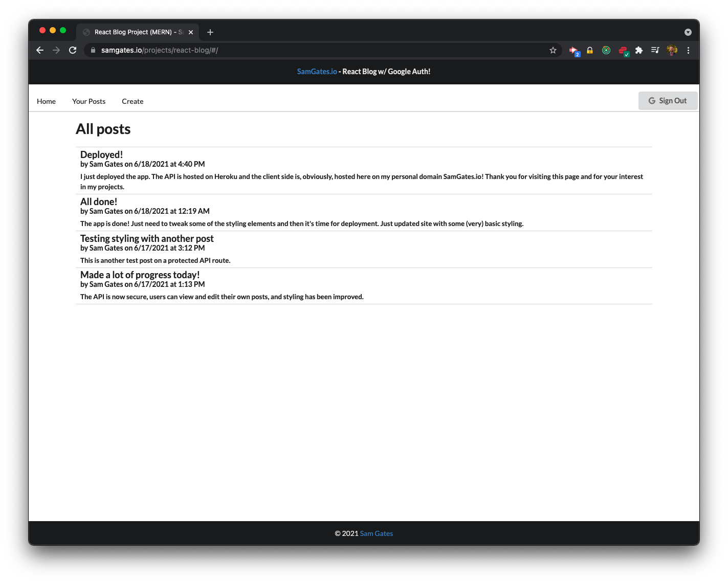The image size is (728, 583).
Task: Click the address bar URL field
Action: (x=322, y=50)
